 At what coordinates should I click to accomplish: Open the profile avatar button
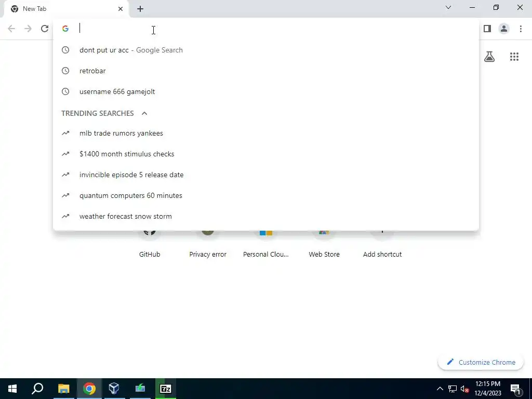(x=504, y=29)
